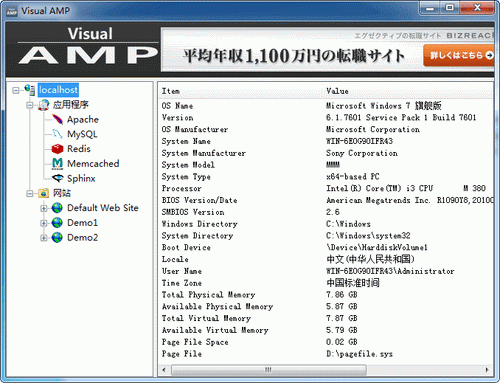500x383 pixels.
Task: Click the System Type row
Action: pos(325,177)
